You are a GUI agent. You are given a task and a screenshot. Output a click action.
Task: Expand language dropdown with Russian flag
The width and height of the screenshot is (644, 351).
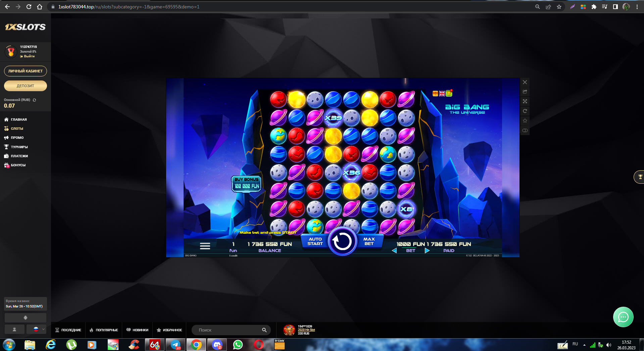[37, 329]
